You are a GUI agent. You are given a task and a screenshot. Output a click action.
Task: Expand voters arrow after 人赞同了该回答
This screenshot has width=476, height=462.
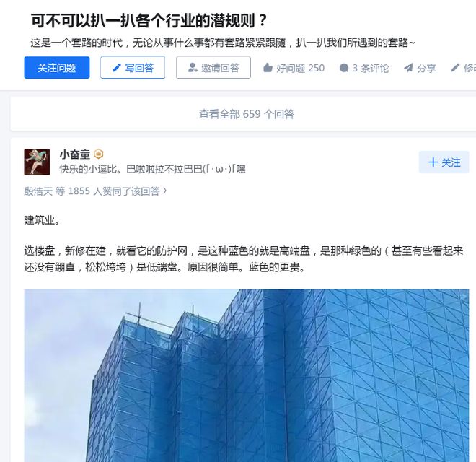click(x=165, y=191)
